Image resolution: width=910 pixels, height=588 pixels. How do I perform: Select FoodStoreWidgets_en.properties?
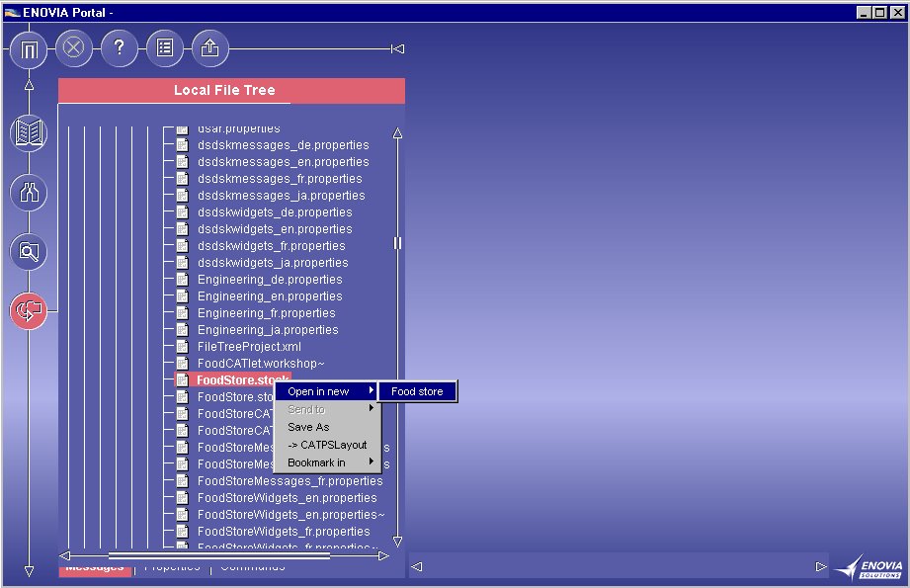pyautogui.click(x=288, y=498)
